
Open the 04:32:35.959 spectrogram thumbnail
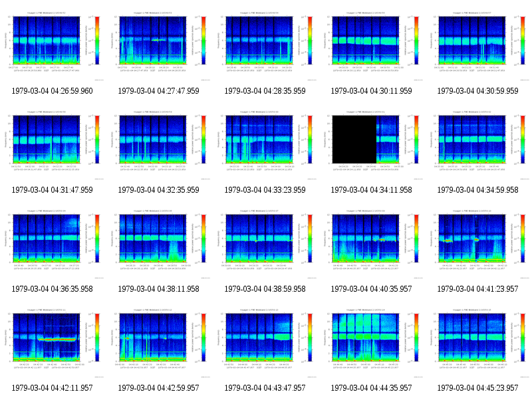(x=158, y=145)
